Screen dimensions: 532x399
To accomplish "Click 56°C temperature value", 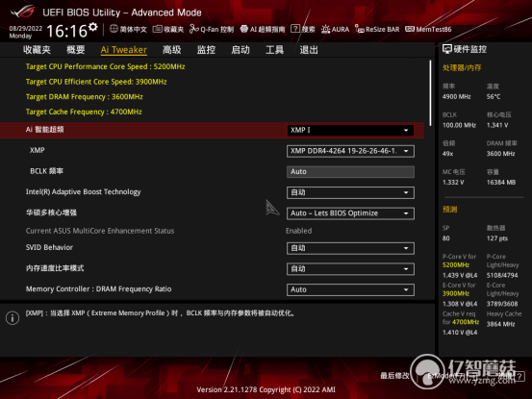I will 494,96.
